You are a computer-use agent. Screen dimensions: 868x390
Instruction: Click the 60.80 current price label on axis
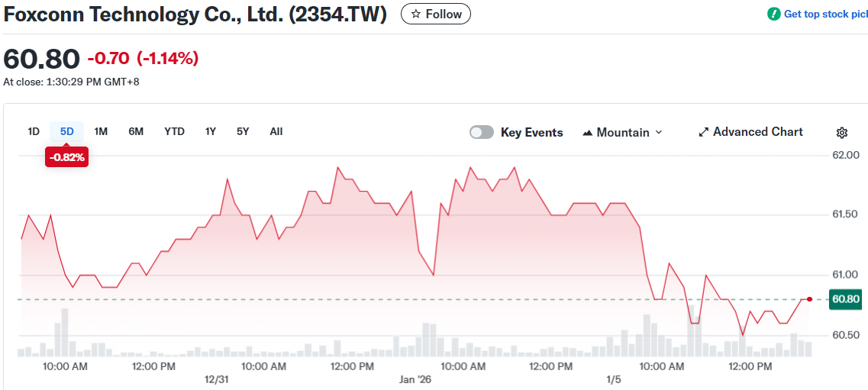(846, 299)
